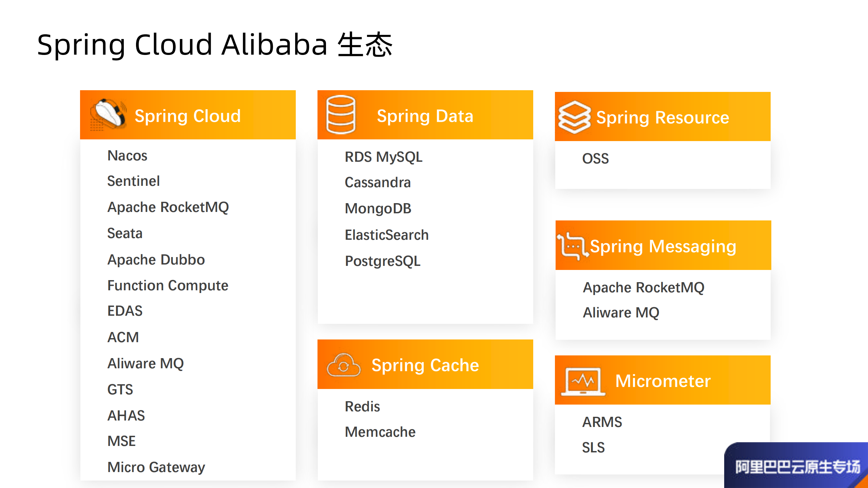Collapse the Spring Cache section
The image size is (868, 488).
[x=425, y=365]
